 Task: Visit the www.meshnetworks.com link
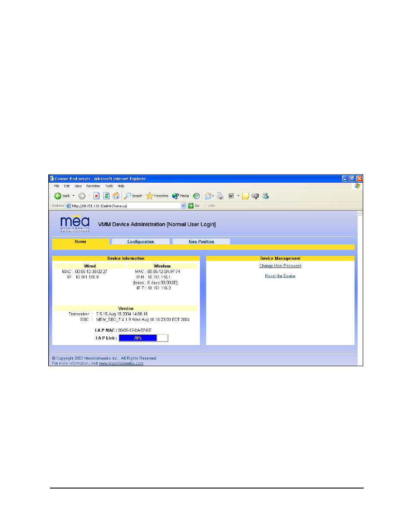pos(121,364)
